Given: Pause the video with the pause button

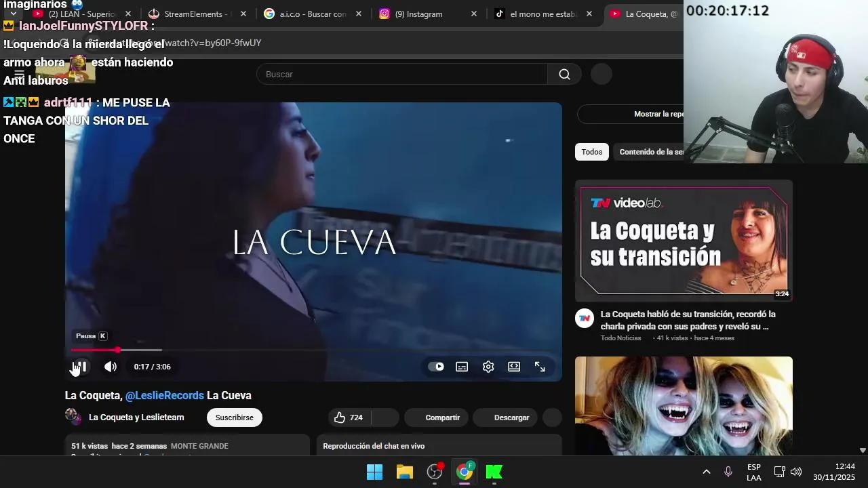Looking at the screenshot, I should pos(80,367).
